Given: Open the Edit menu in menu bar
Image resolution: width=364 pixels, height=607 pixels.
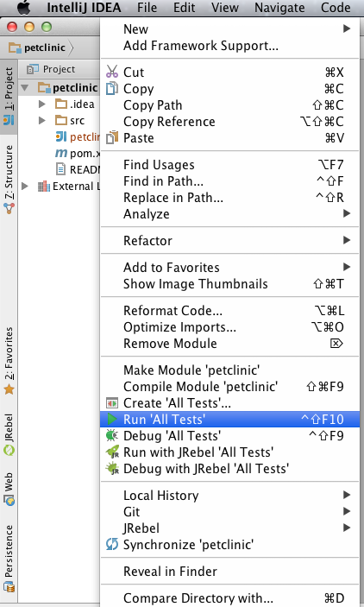Looking at the screenshot, I should [x=184, y=8].
